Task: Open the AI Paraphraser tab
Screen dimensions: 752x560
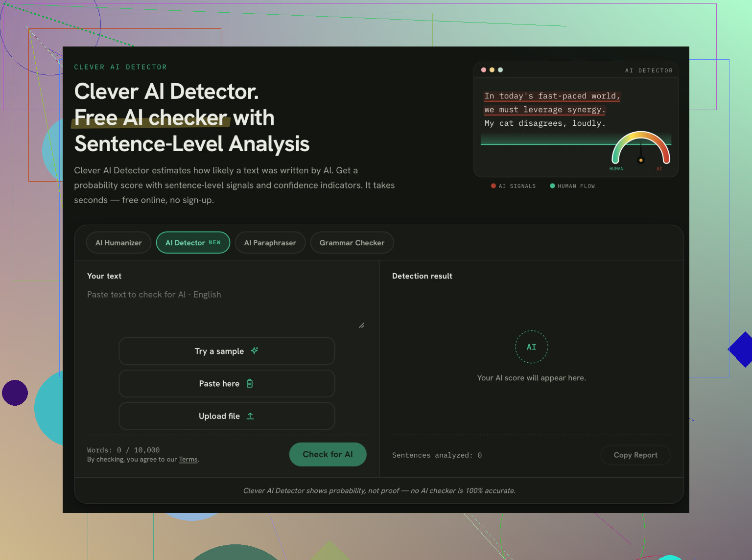Action: point(270,242)
